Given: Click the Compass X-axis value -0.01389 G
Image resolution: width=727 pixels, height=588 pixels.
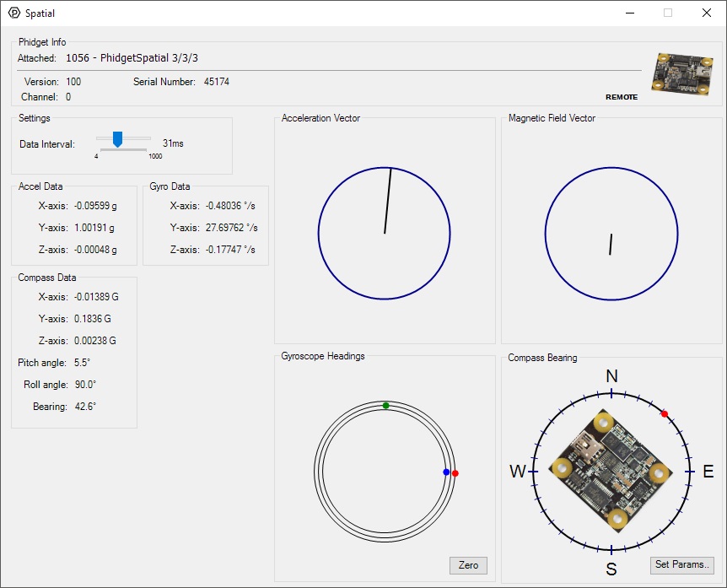Looking at the screenshot, I should pyautogui.click(x=96, y=297).
